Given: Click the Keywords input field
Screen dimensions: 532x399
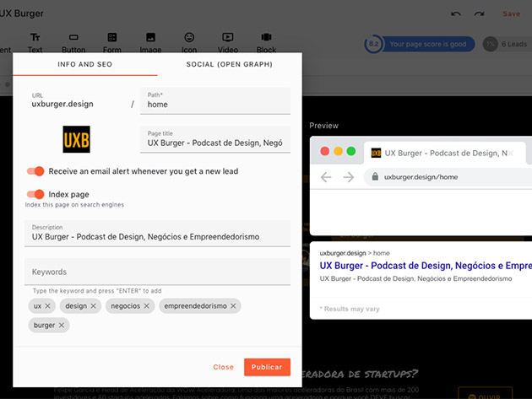Looking at the screenshot, I should click(157, 272).
